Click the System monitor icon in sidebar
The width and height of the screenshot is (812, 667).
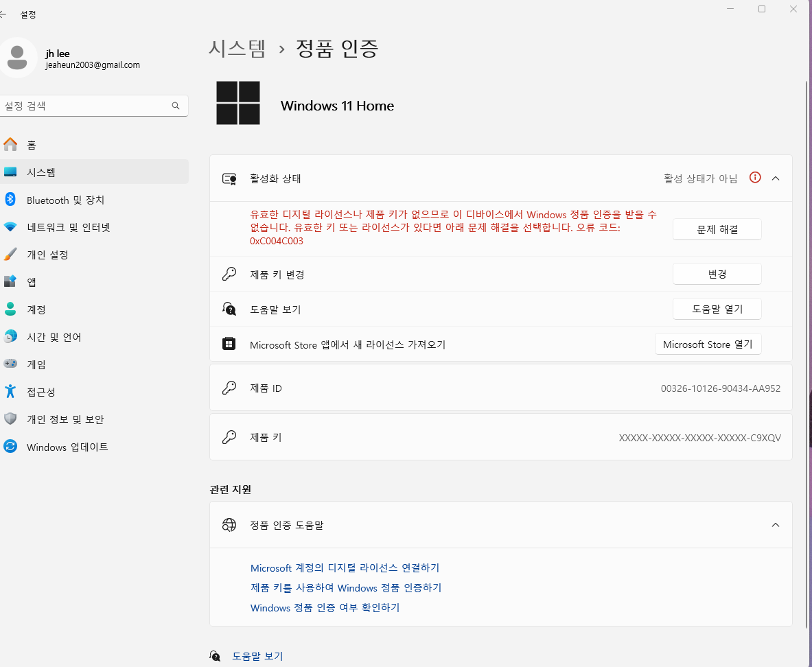tap(10, 172)
